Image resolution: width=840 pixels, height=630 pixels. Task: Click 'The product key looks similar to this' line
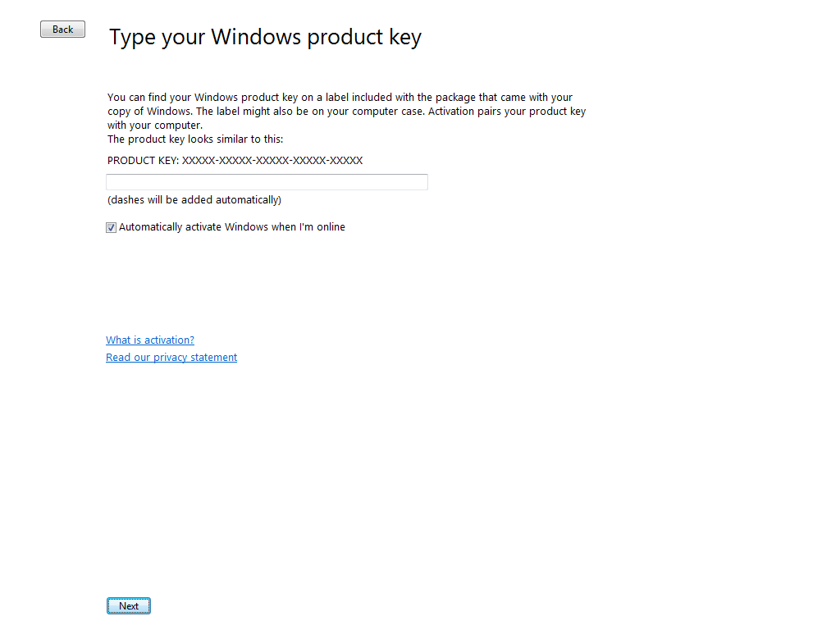pyautogui.click(x=195, y=139)
